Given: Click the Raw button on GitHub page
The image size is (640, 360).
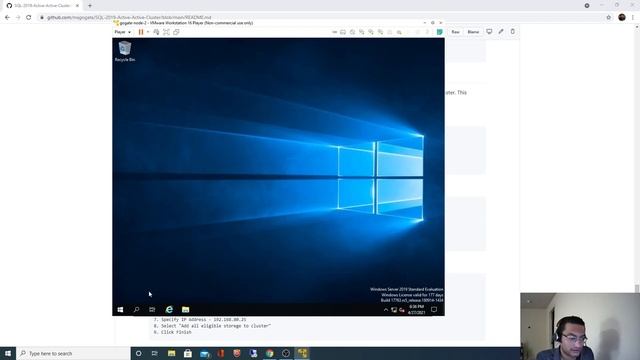Looking at the screenshot, I should (455, 32).
